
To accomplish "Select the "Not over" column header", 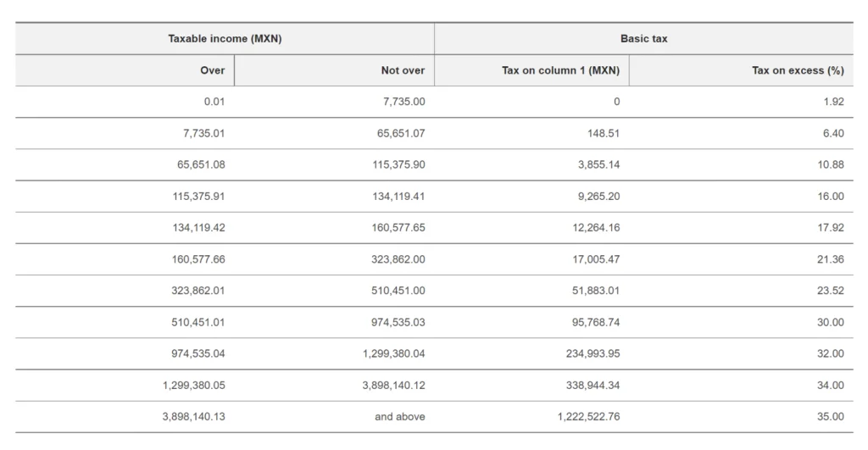I will [403, 70].
